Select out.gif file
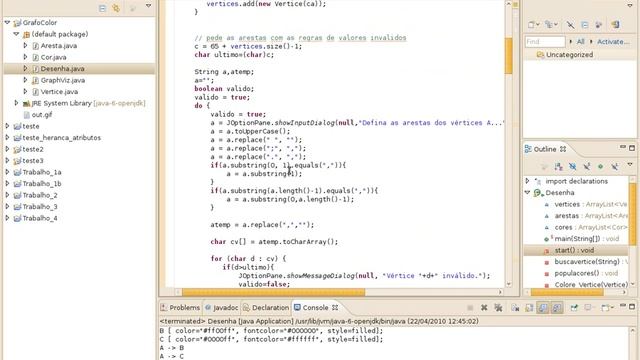 coord(42,115)
